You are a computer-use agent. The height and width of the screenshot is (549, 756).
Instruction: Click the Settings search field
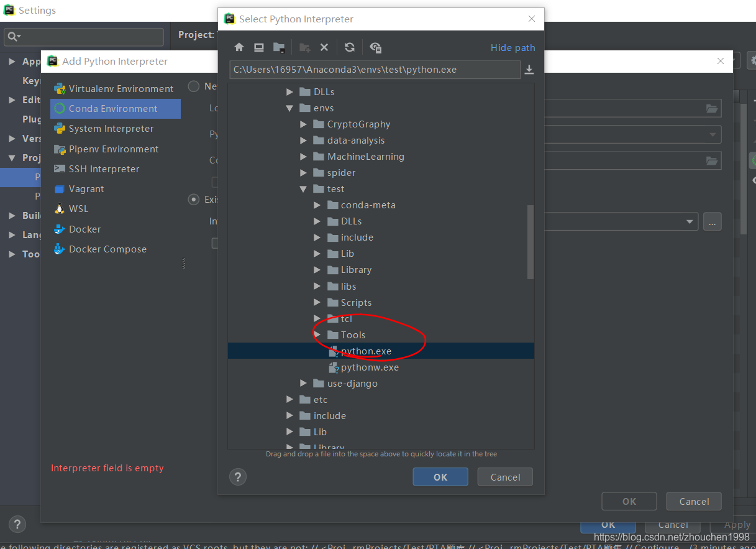click(x=84, y=37)
